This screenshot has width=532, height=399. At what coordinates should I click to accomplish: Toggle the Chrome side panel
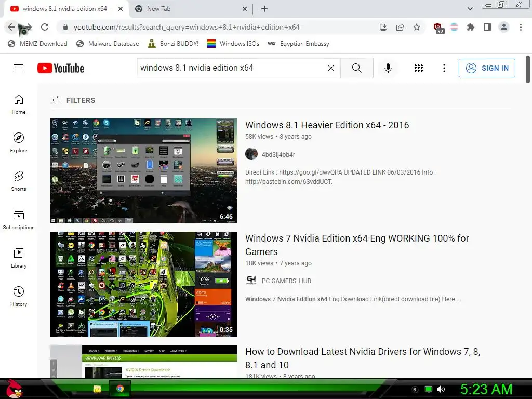(x=487, y=27)
